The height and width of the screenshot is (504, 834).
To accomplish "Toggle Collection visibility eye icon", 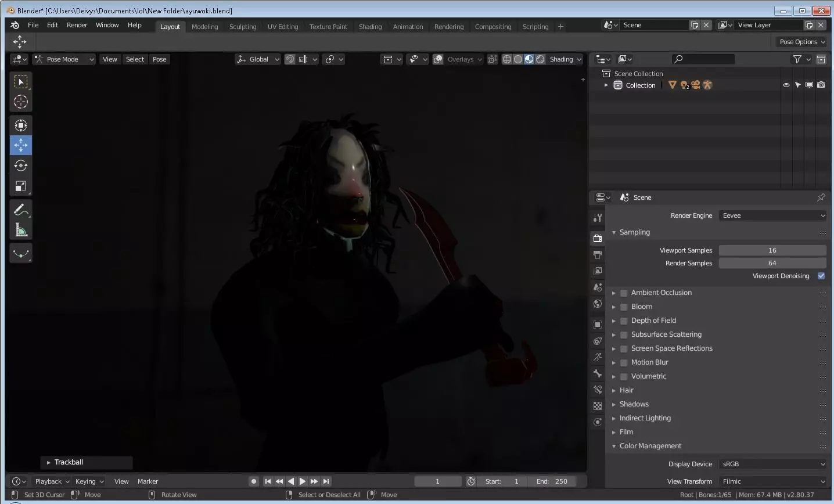I will (786, 85).
